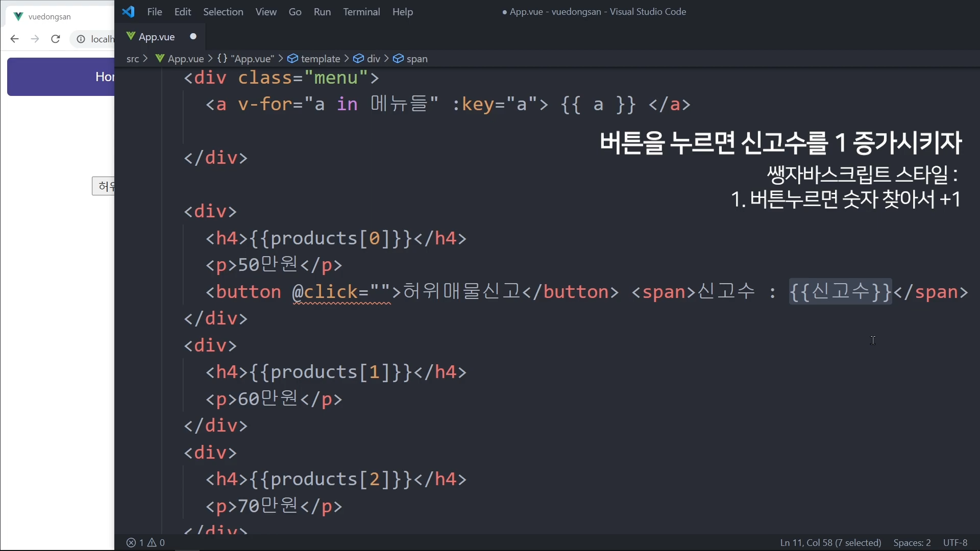Expand the span breadcrumb item

pyautogui.click(x=417, y=59)
